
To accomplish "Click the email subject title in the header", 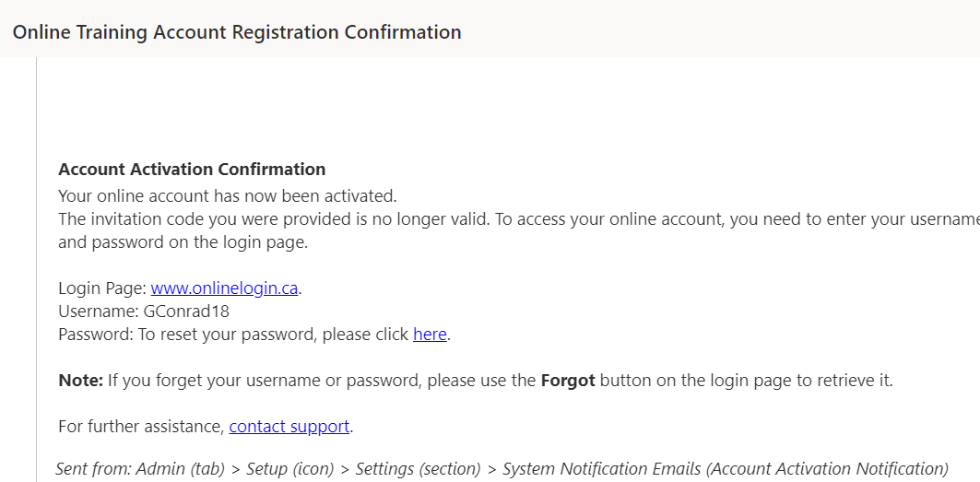I will click(x=237, y=32).
